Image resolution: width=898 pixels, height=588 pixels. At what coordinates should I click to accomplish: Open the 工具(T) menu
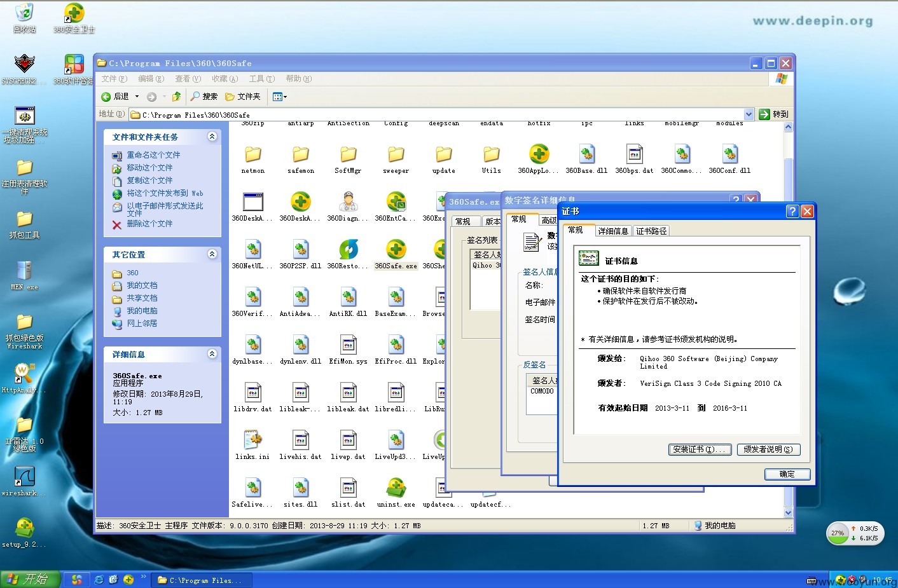point(262,79)
